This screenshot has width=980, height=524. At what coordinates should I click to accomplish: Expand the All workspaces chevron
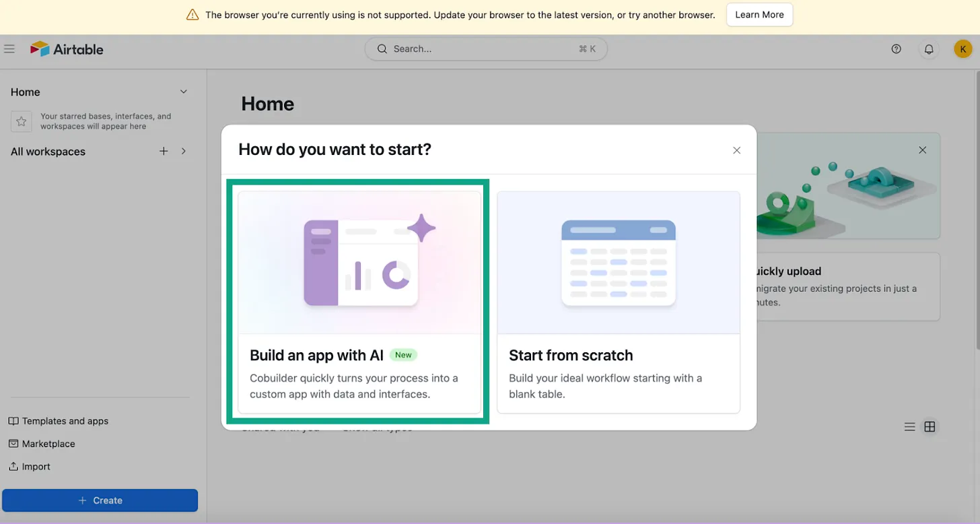click(x=184, y=152)
